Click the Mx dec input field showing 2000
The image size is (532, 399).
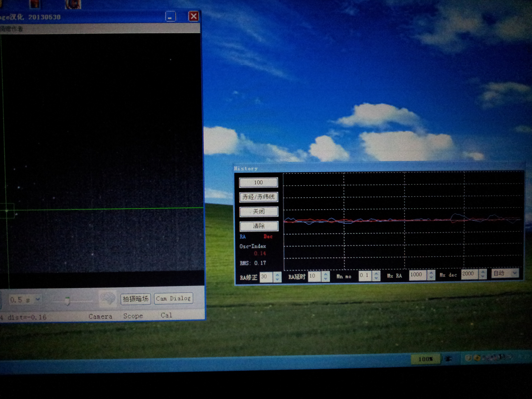point(470,274)
